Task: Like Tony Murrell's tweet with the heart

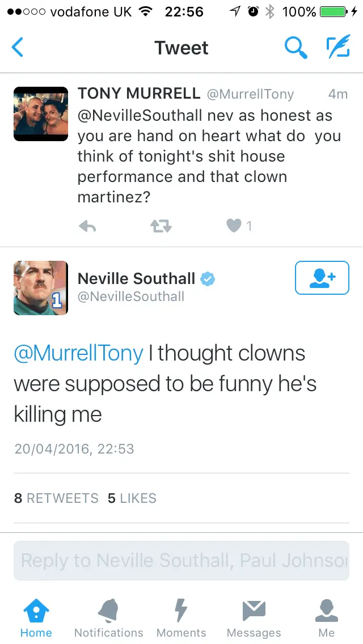Action: coord(234,226)
